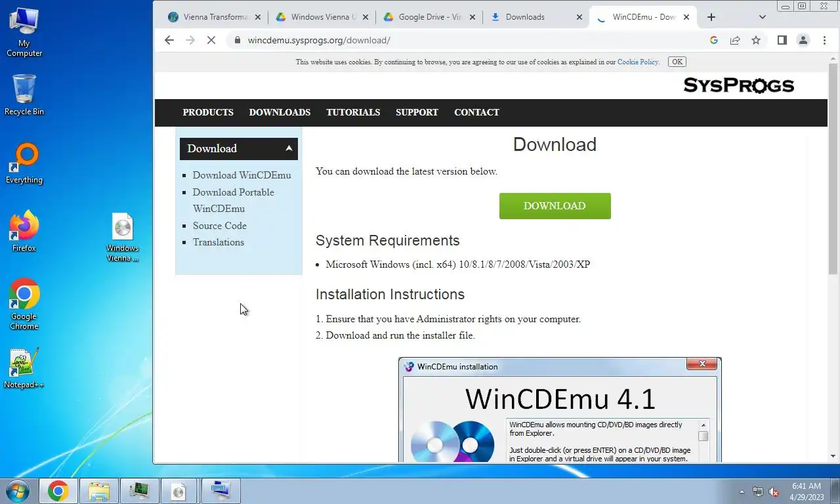Click the SysProgs logo
This screenshot has width=840, height=504.
[738, 85]
